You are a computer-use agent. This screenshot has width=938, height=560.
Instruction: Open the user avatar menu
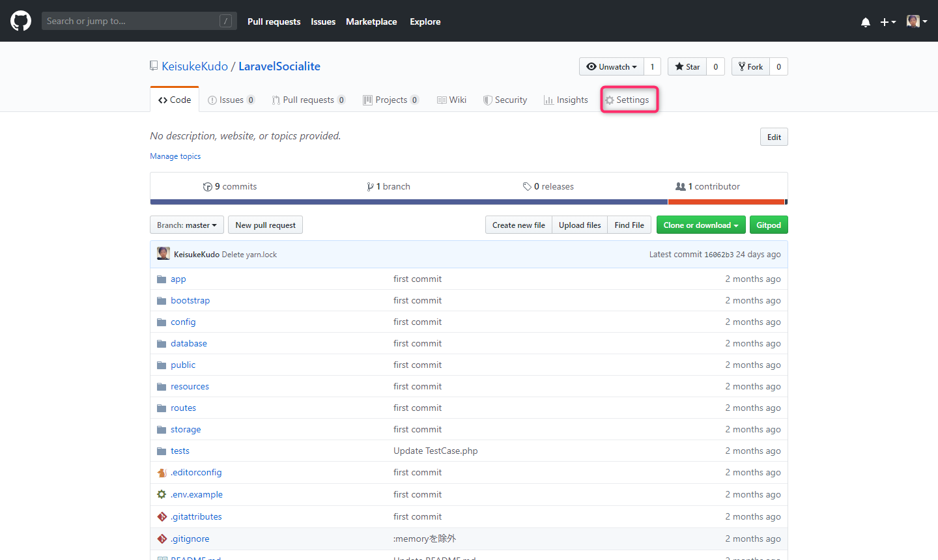pyautogui.click(x=917, y=21)
